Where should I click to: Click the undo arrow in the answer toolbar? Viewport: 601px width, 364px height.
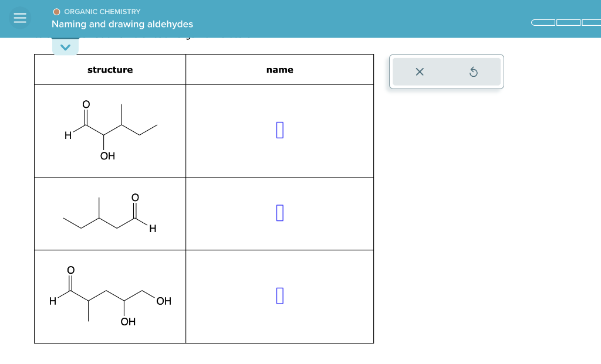point(474,72)
